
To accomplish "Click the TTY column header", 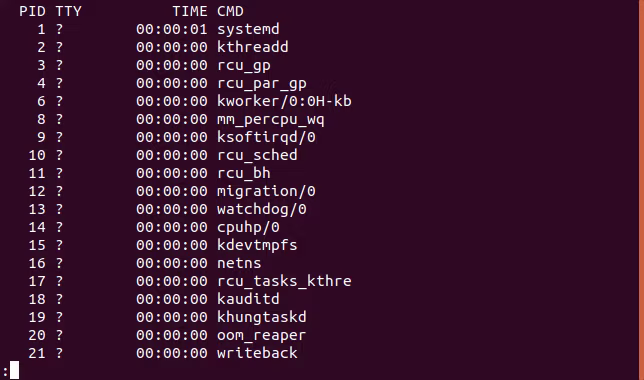I will coord(69,11).
